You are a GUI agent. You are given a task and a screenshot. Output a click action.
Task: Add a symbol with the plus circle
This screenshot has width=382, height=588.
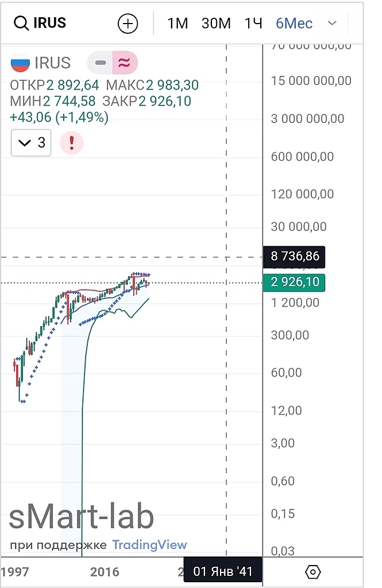128,24
